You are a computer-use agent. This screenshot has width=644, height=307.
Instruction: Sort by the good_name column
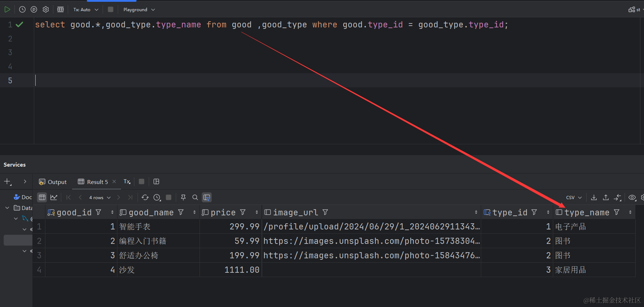coord(194,212)
